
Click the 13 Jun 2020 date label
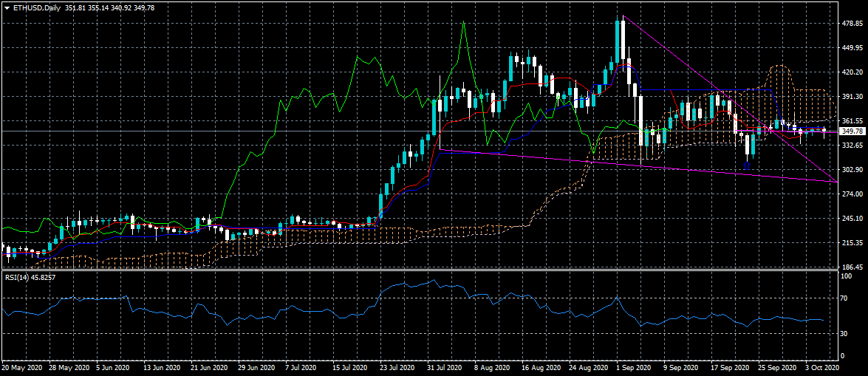(x=162, y=367)
